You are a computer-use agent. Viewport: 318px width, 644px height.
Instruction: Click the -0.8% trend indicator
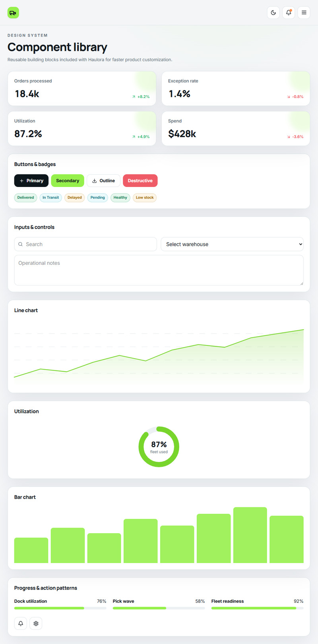pyautogui.click(x=295, y=96)
